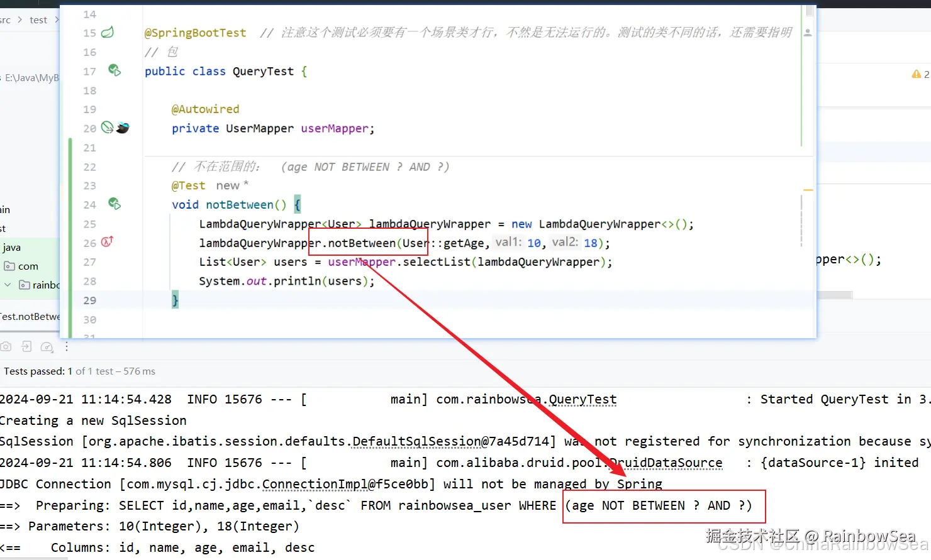931x560 pixels.
Task: Click the 'val1:' inlay hint
Action: (x=508, y=242)
